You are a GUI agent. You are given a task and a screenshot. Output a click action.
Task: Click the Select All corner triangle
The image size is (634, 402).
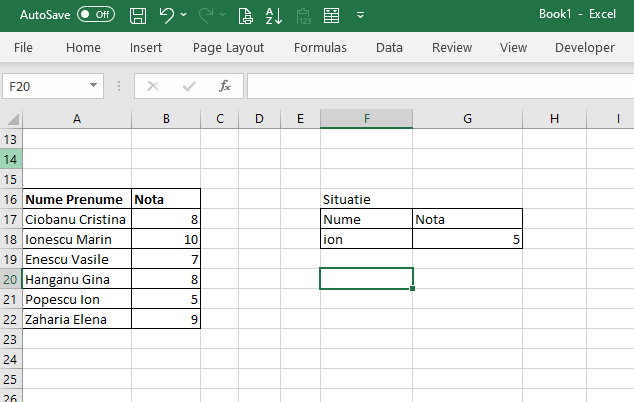tap(10, 119)
